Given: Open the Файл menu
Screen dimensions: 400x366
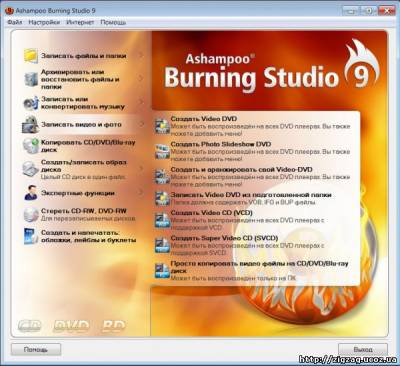Looking at the screenshot, I should coord(15,22).
